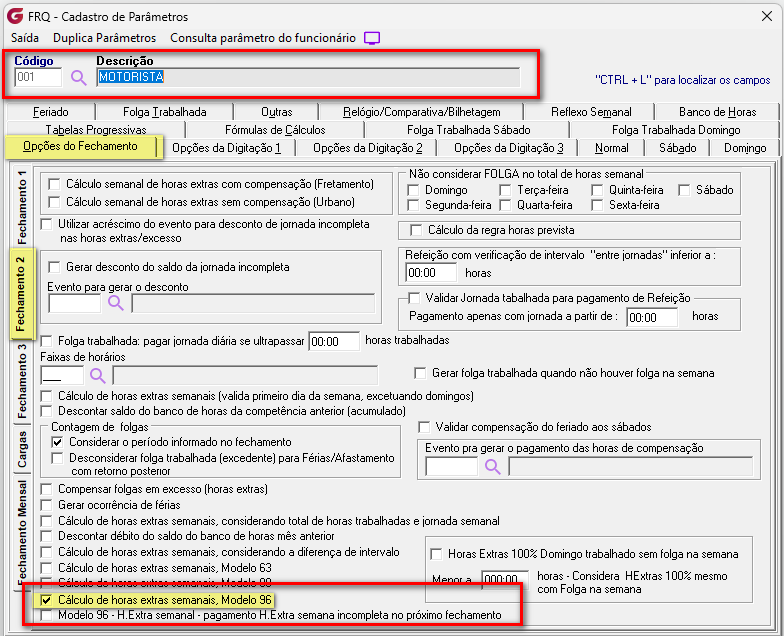Click the purple monitor icon in menu bar

pos(372,38)
